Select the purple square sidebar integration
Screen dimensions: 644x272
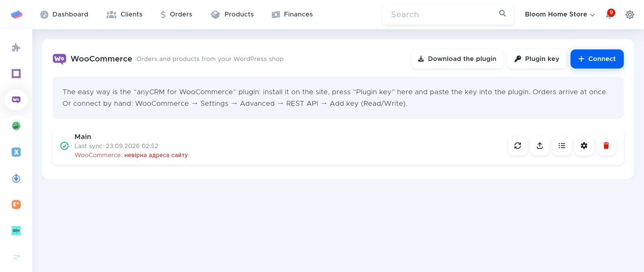tap(16, 73)
